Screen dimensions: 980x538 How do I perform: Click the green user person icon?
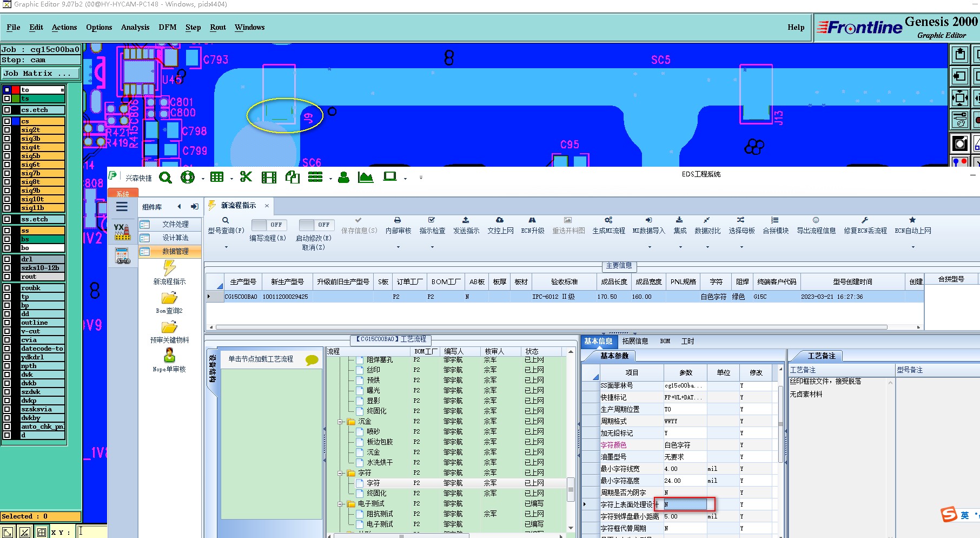tap(343, 177)
